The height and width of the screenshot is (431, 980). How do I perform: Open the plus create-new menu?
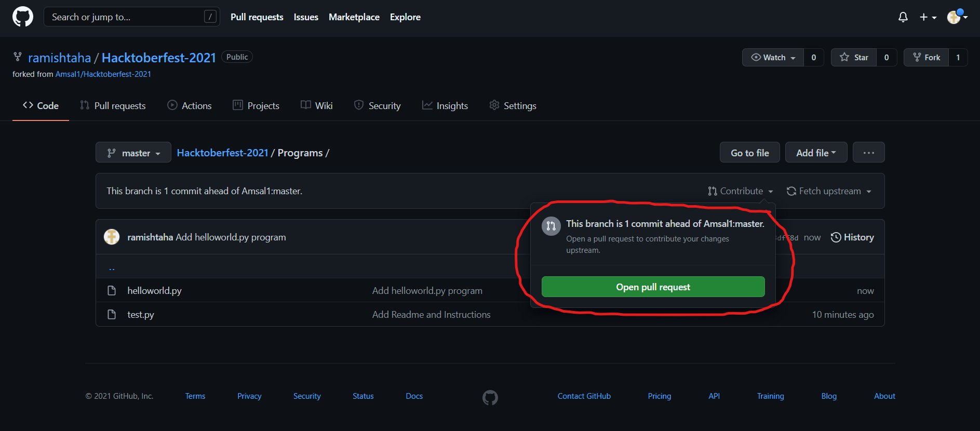pos(928,17)
